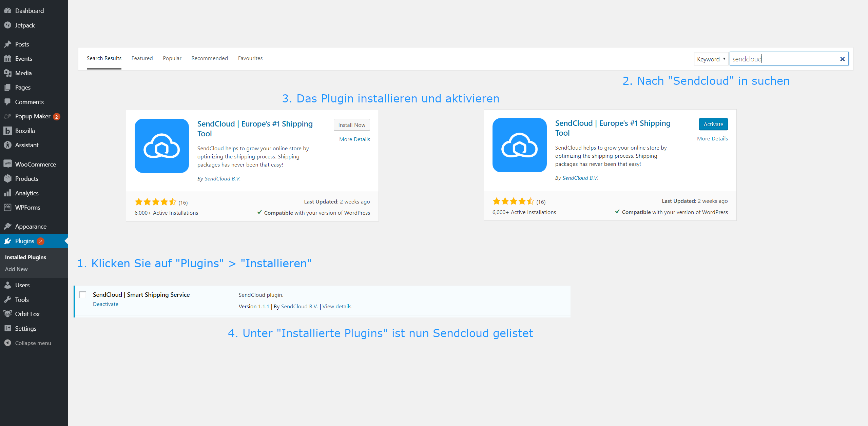Collapse the admin sidebar menu
Screen dimensions: 868x426
tap(32, 343)
